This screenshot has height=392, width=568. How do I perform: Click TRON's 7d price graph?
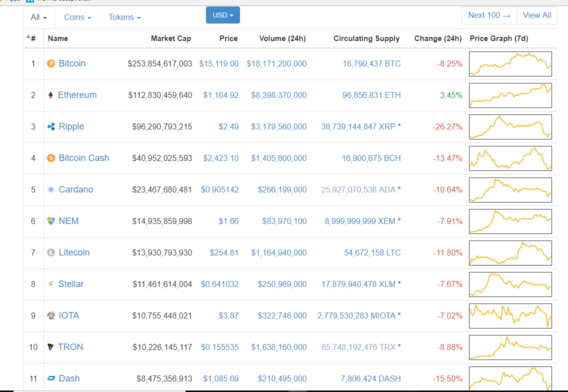tap(510, 347)
